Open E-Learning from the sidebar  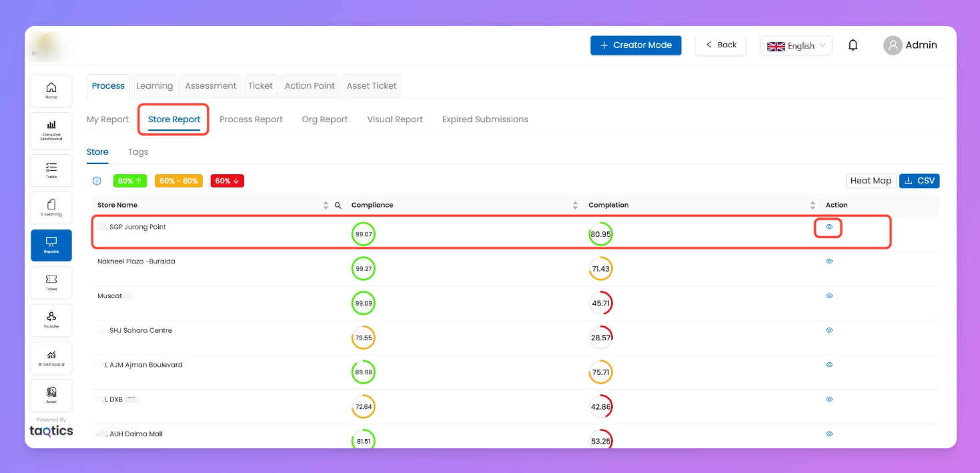(x=51, y=207)
